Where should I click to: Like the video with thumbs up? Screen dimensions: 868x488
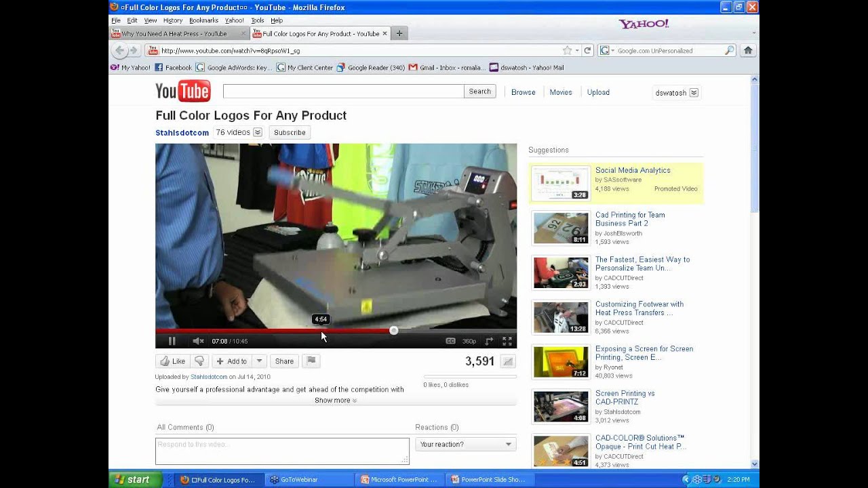tap(172, 361)
